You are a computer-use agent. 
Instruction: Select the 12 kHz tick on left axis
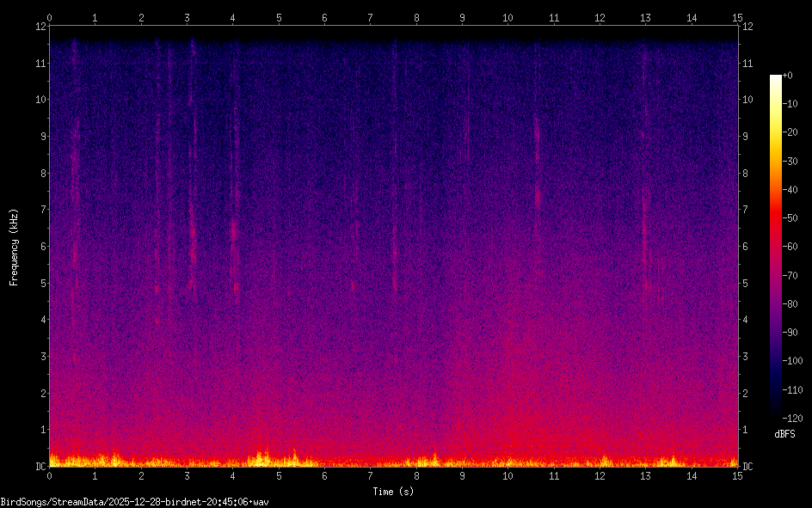point(40,26)
